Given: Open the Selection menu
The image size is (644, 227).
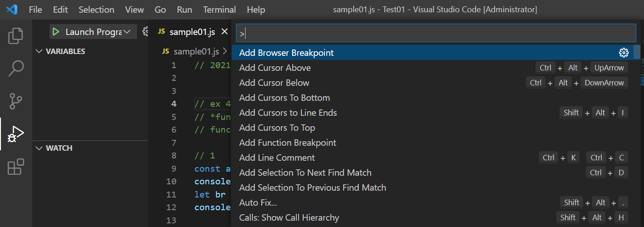Looking at the screenshot, I should coord(96,10).
